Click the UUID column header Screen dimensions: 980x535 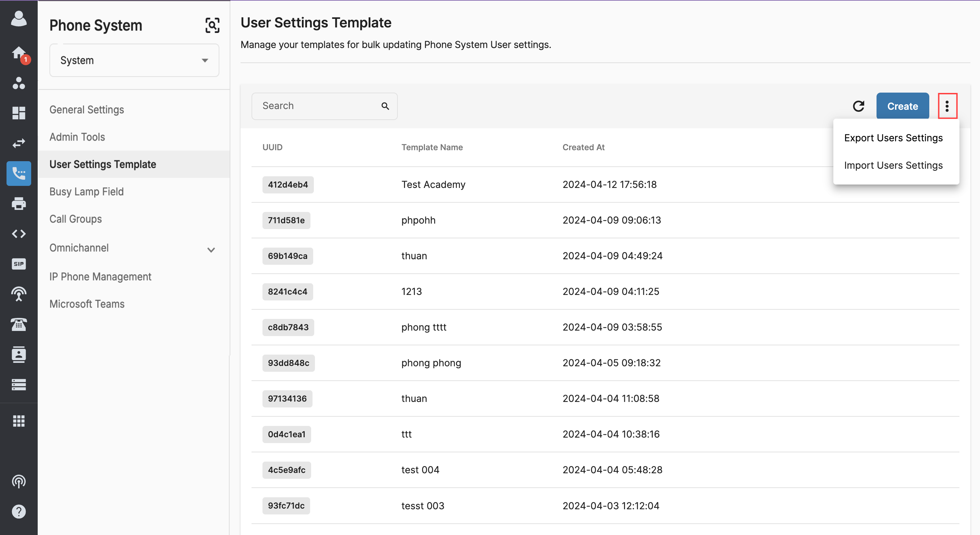point(272,147)
